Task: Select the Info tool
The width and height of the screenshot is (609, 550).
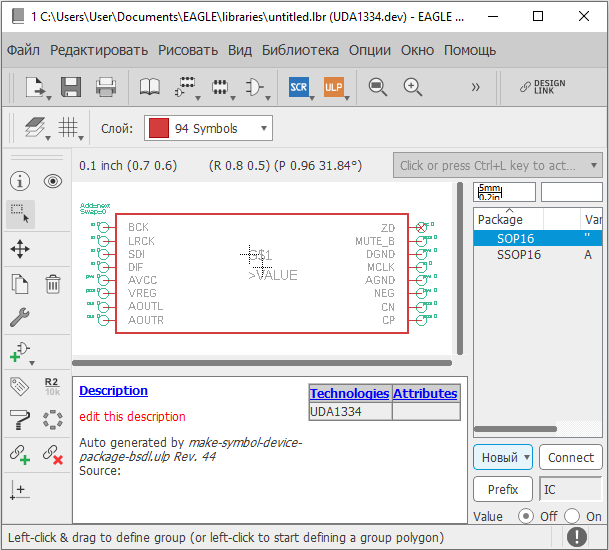Action: 20,181
